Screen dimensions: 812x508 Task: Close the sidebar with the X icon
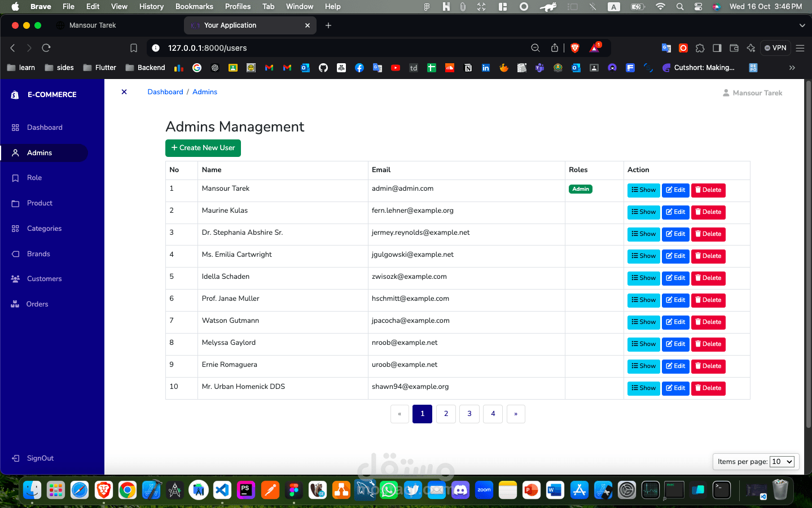[x=124, y=92]
